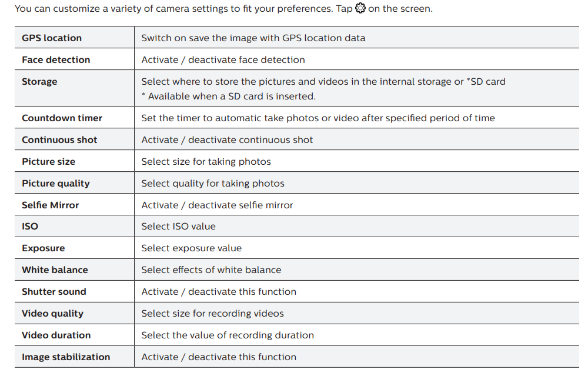
Task: Click the Picture size setting name
Action: [x=48, y=161]
